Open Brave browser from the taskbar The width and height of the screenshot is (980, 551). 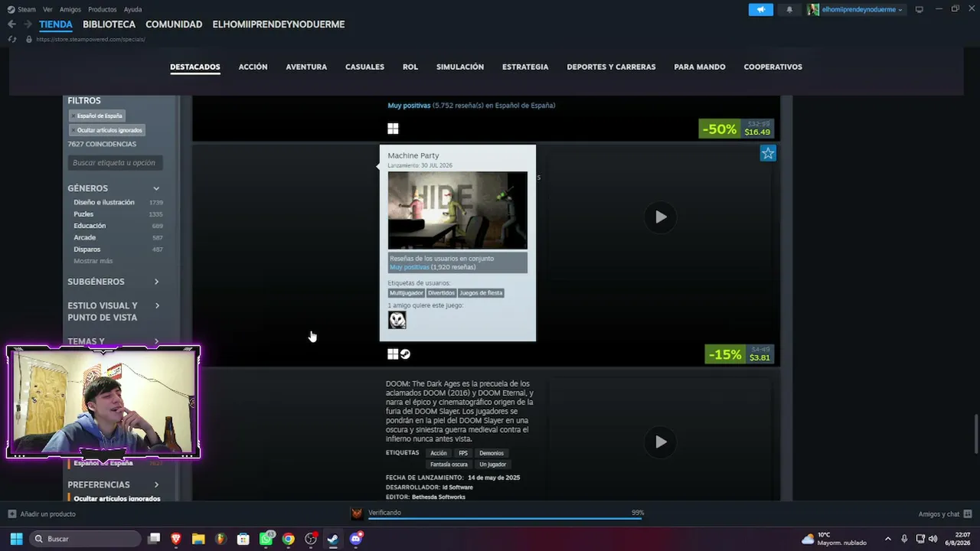click(x=176, y=539)
